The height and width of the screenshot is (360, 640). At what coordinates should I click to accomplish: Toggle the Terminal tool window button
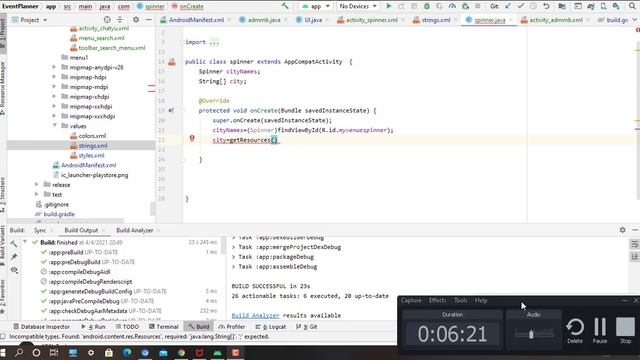click(x=164, y=327)
